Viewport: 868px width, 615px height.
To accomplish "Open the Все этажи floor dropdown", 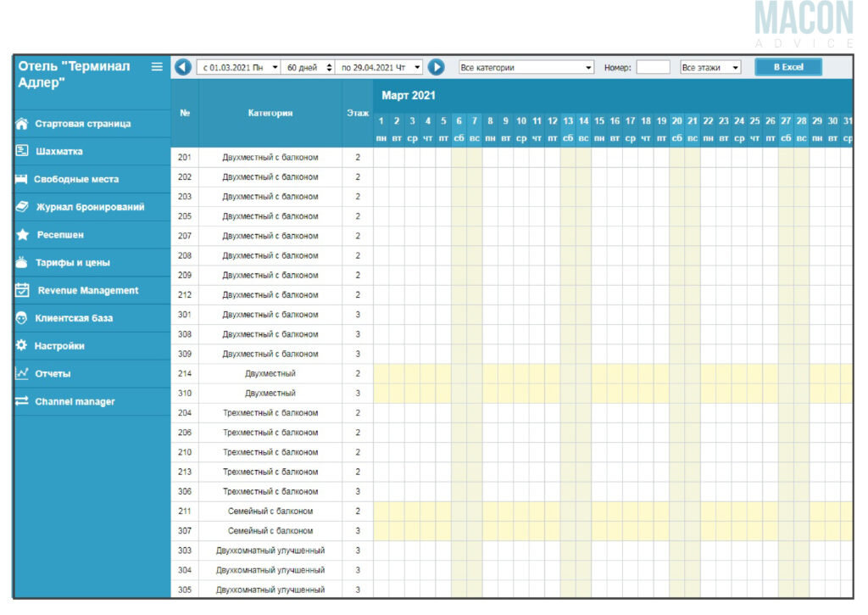I will (x=710, y=67).
